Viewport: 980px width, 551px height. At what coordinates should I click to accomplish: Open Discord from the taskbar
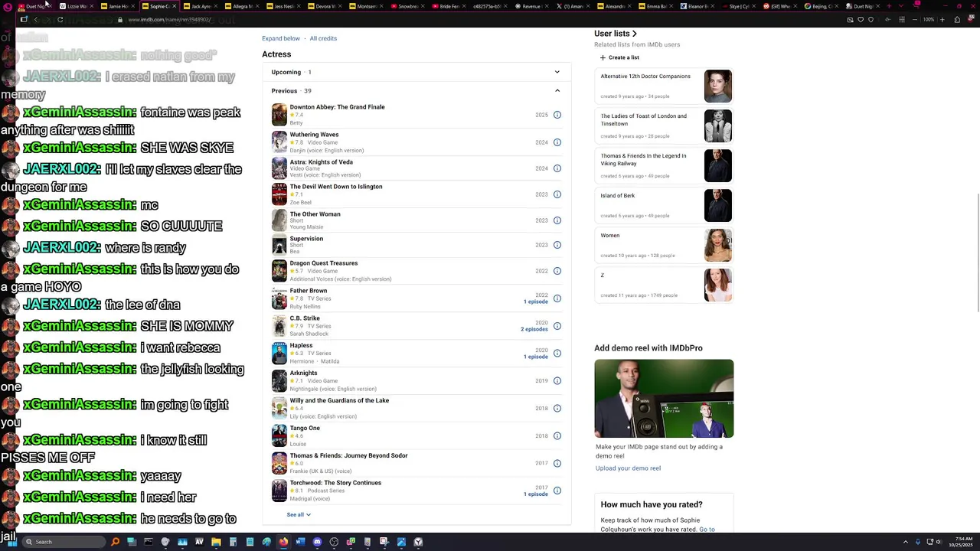pos(317,542)
